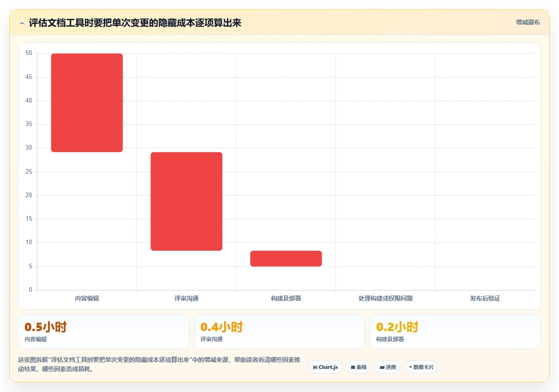
Task: Click the 0.5小时 内容编辑 data card
Action: click(x=103, y=332)
